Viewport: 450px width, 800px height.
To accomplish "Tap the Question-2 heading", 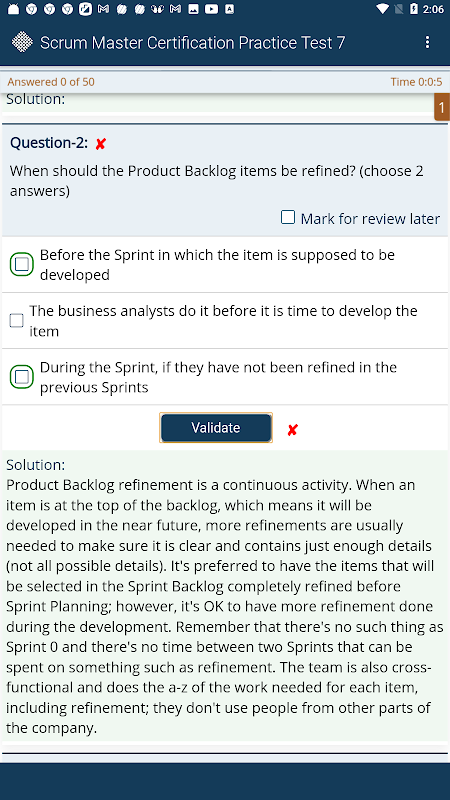I will coord(49,143).
